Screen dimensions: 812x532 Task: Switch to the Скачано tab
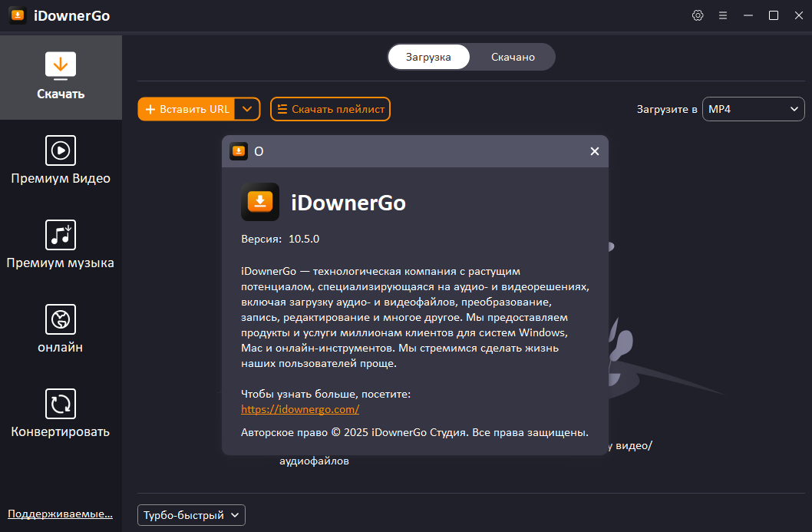pos(513,57)
